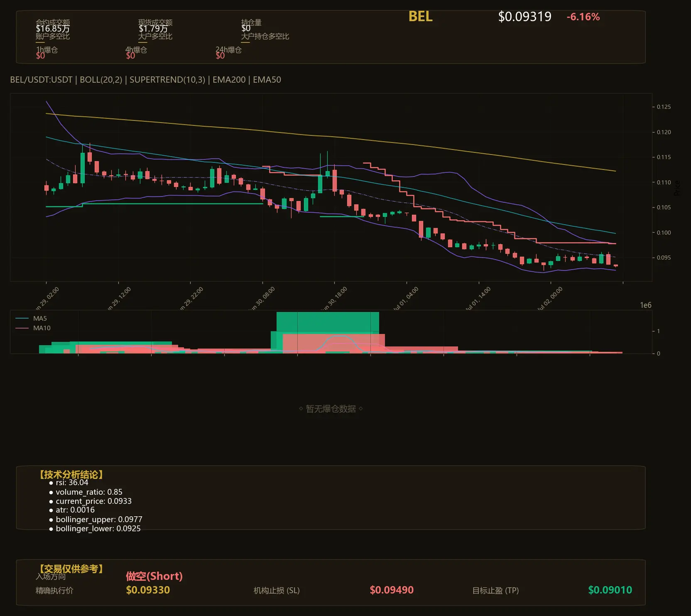Select the $0.09319 current price

(x=524, y=17)
